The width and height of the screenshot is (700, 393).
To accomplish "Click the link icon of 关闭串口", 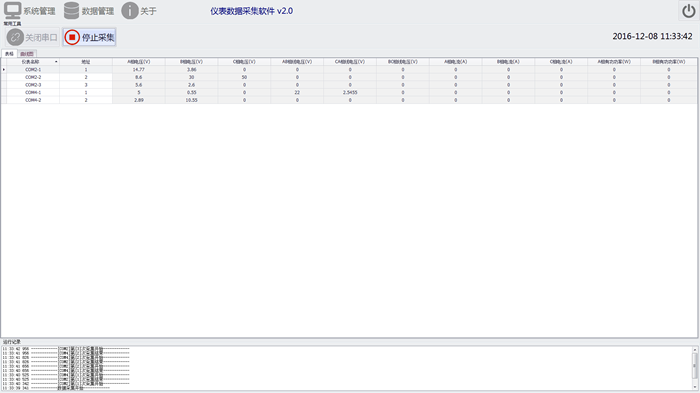I will pos(15,37).
